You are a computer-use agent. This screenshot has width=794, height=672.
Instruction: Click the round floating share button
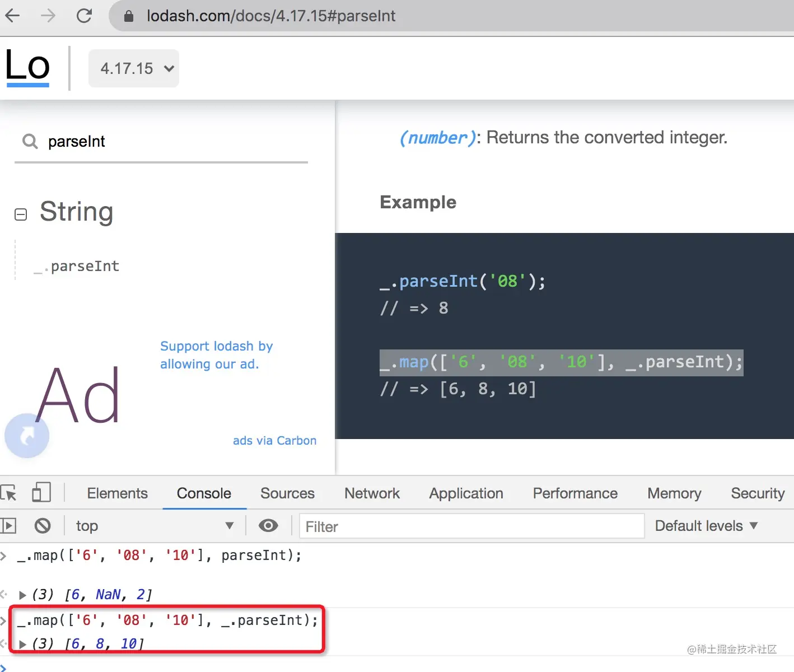[26, 436]
